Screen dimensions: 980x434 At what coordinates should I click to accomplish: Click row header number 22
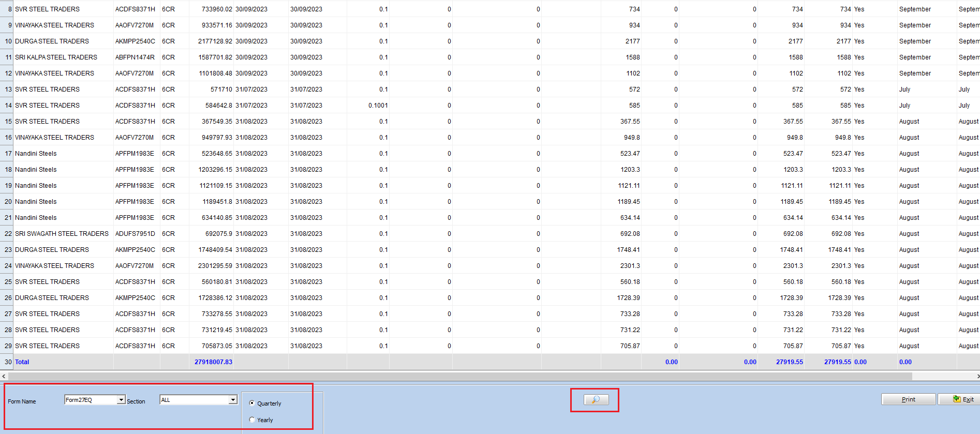pyautogui.click(x=7, y=233)
